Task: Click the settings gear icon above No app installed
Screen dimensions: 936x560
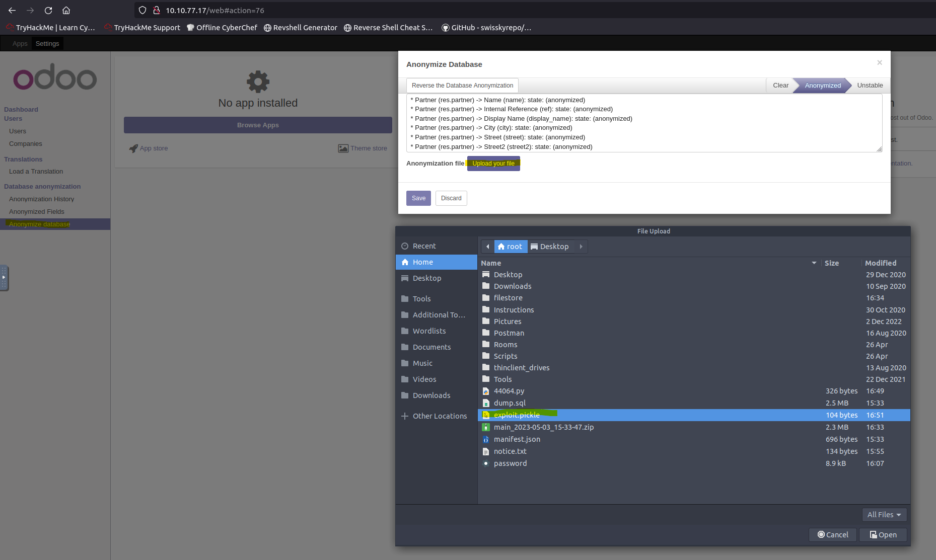Action: 258,82
